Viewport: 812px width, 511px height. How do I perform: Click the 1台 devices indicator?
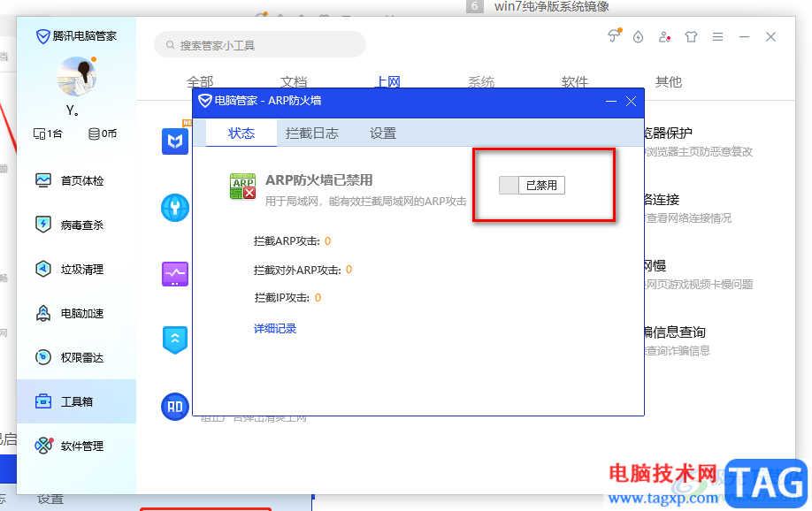click(48, 133)
